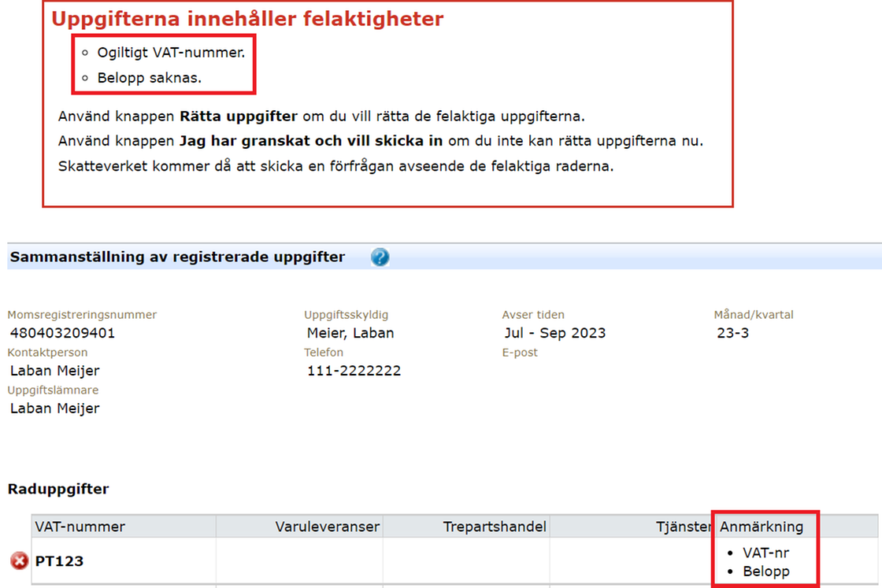Open help for registered information summary
This screenshot has height=588, width=882.
click(x=380, y=257)
